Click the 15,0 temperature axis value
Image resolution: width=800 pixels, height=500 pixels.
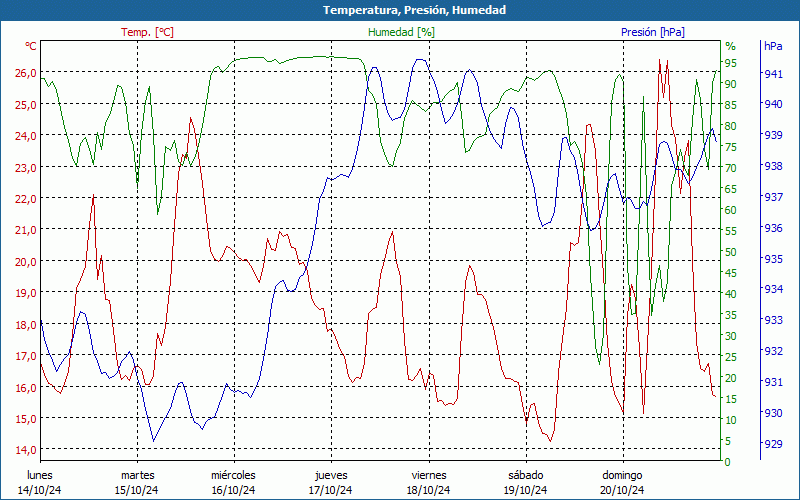point(26,418)
